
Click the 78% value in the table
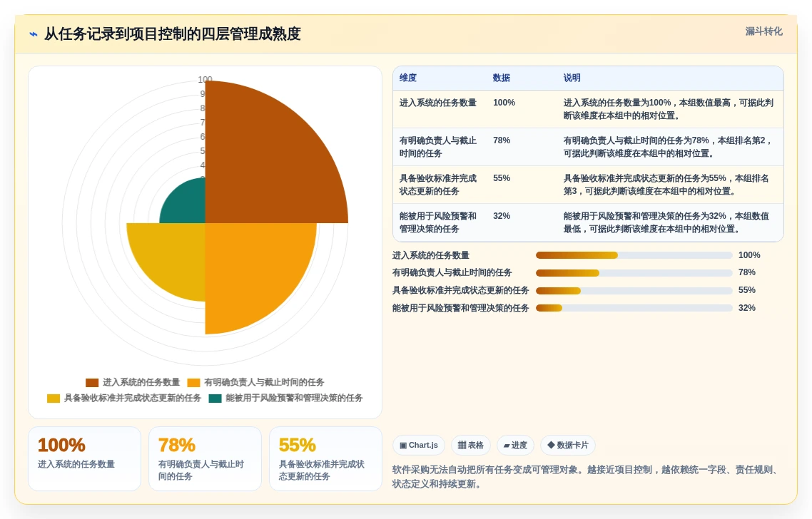pos(502,140)
